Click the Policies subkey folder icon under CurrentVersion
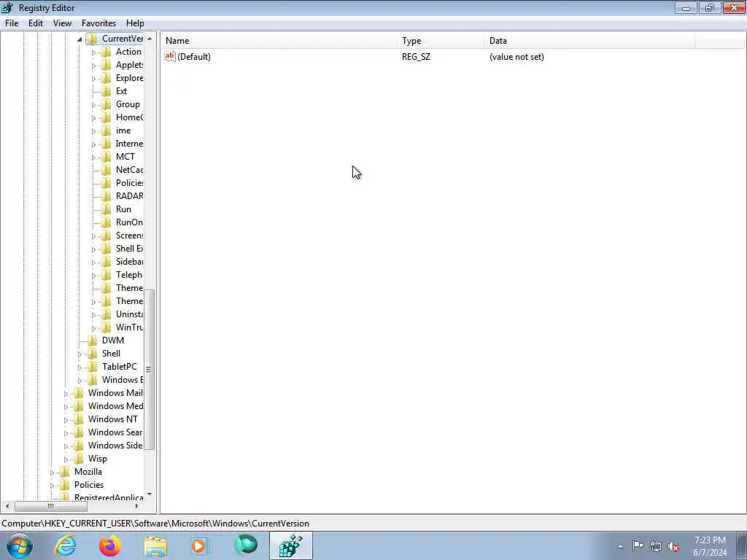This screenshot has height=560, width=747. pyautogui.click(x=107, y=183)
